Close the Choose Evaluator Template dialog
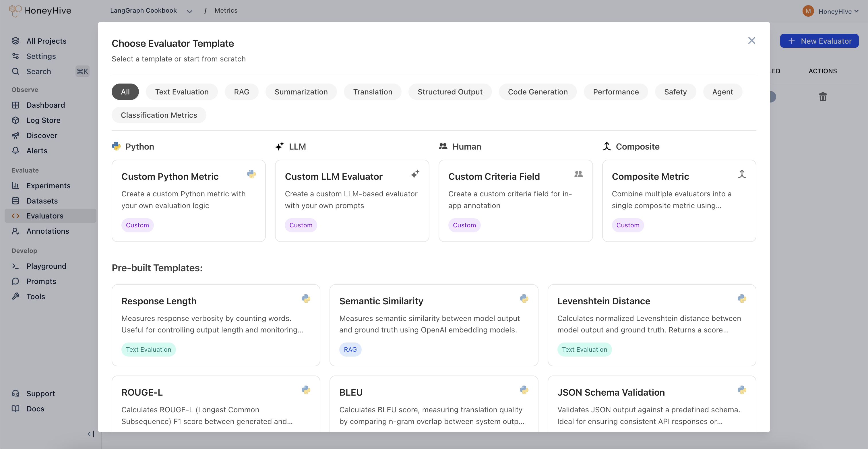Viewport: 868px width, 449px height. pos(751,40)
